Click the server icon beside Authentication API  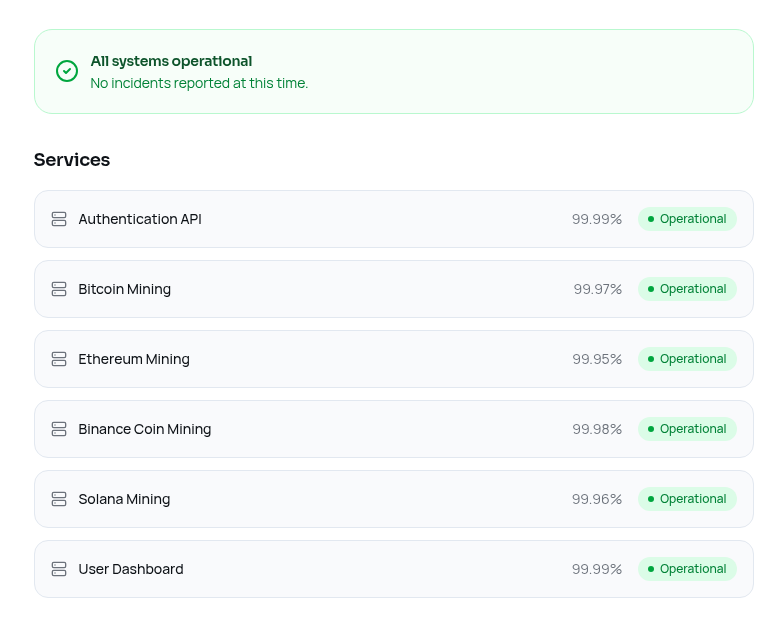coord(59,219)
